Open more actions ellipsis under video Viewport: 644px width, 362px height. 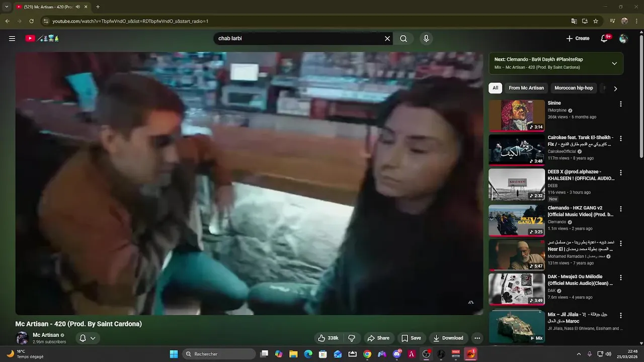[x=477, y=338]
